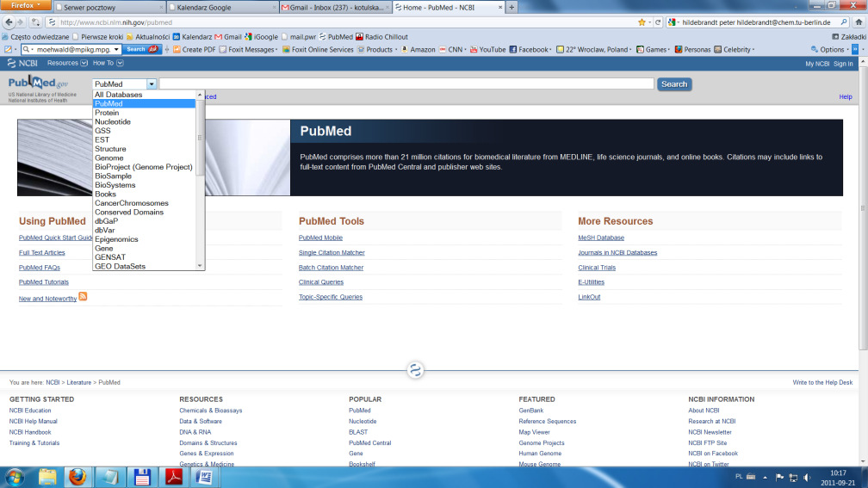Click the NCBI logo in the header
Image resolution: width=868 pixels, height=488 pixels.
click(22, 63)
